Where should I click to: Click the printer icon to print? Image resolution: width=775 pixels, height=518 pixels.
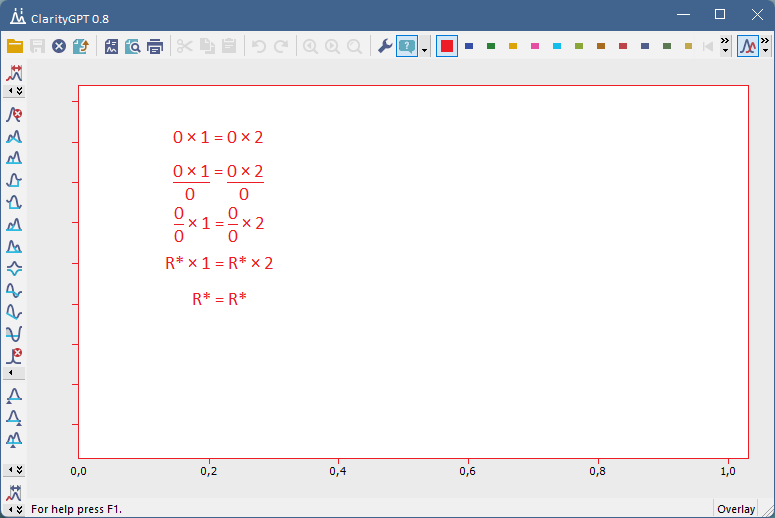point(155,46)
